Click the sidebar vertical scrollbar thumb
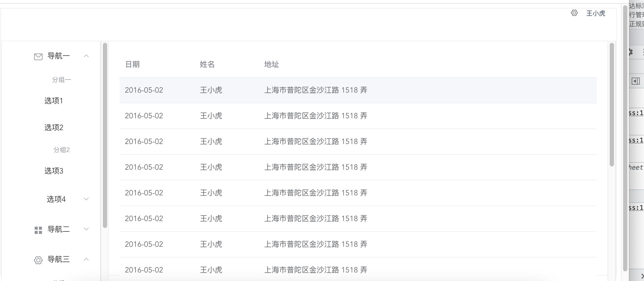The width and height of the screenshot is (644, 281). [104, 134]
